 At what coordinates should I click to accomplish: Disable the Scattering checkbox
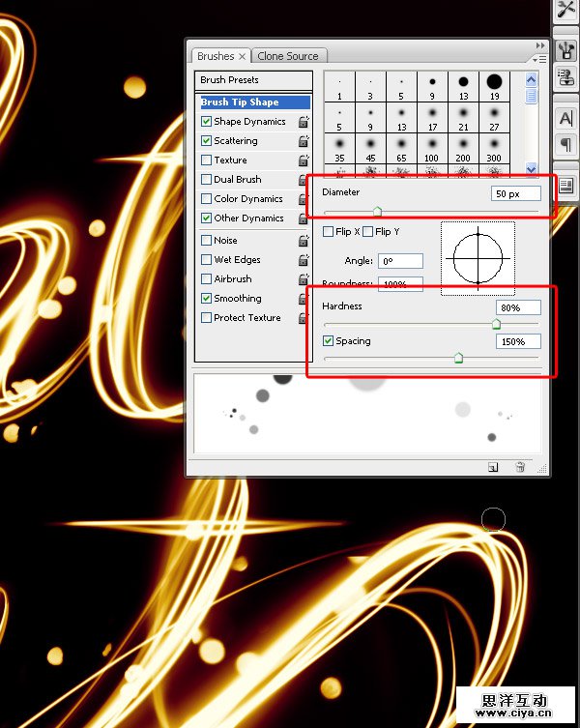tap(207, 141)
